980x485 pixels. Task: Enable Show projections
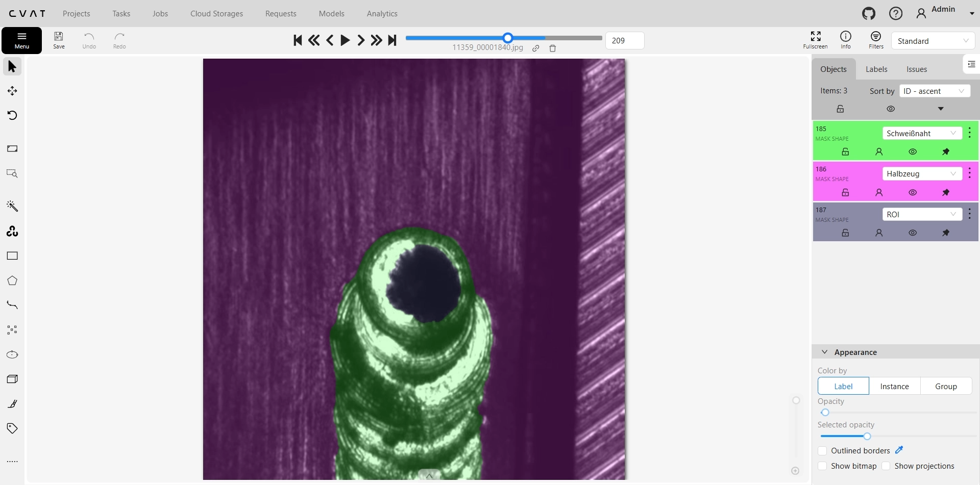887,466
